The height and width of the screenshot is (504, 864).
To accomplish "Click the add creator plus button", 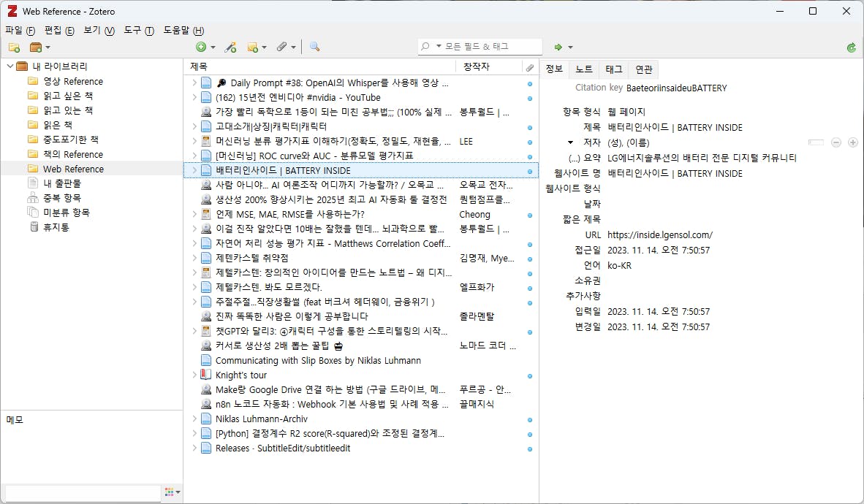I will tap(853, 142).
